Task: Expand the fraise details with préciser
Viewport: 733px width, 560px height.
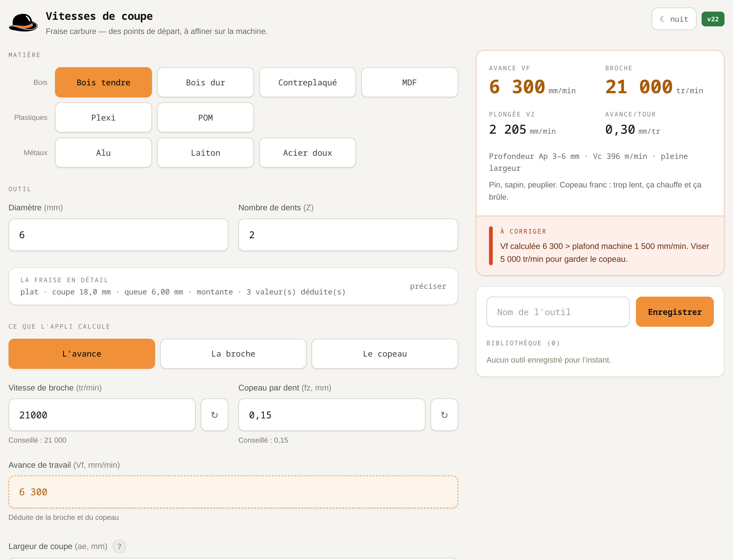Action: (428, 286)
